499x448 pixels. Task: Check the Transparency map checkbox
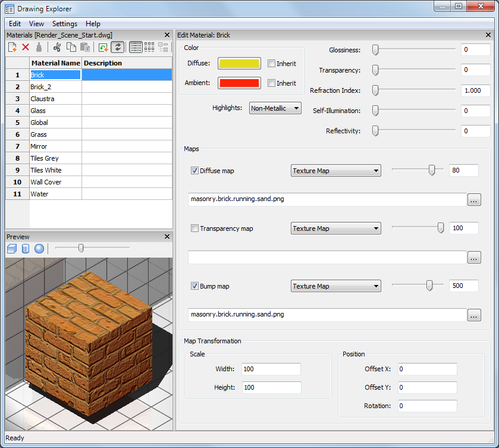coord(194,228)
